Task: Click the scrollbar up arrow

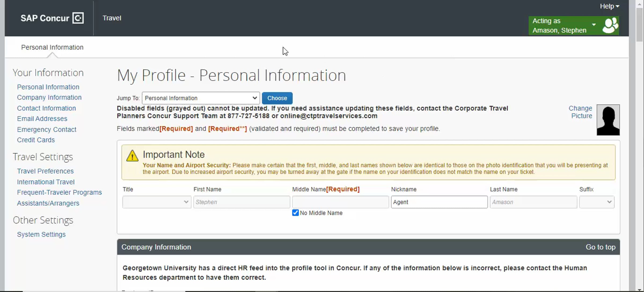Action: [639, 4]
